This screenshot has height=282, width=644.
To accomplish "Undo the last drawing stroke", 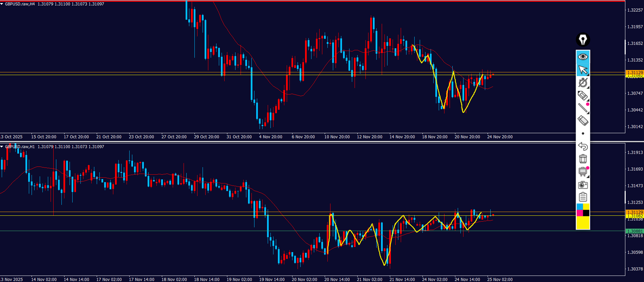I will pos(583,146).
